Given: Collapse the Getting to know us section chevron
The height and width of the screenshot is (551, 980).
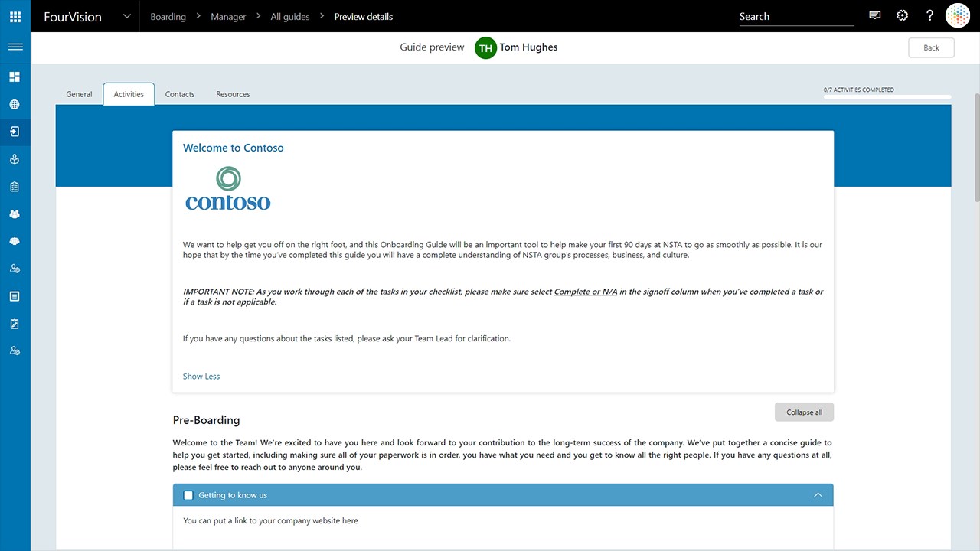Looking at the screenshot, I should tap(818, 495).
